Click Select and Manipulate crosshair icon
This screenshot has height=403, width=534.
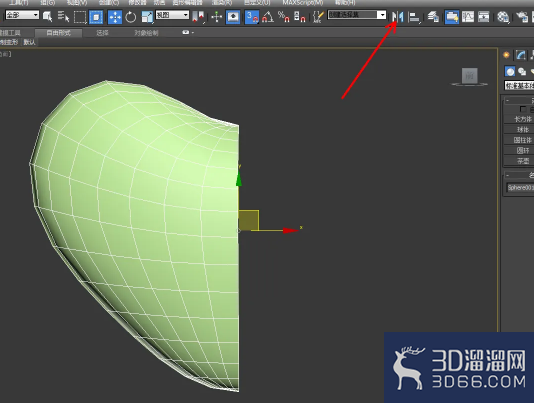click(x=217, y=17)
